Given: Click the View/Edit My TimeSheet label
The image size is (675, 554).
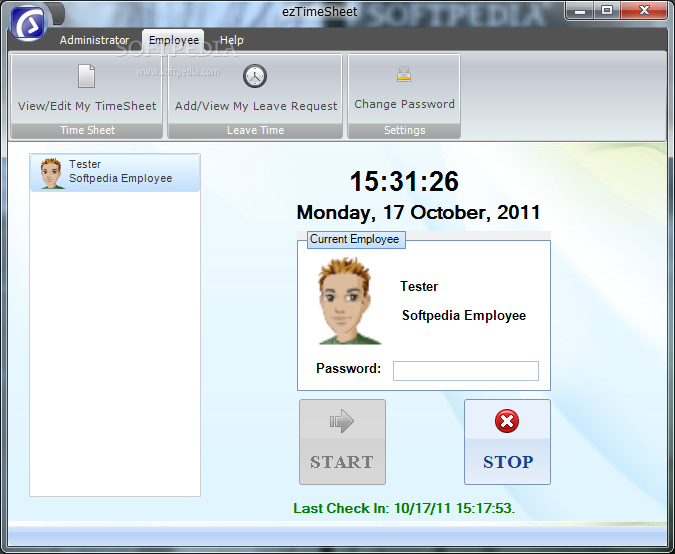Looking at the screenshot, I should coord(87,106).
